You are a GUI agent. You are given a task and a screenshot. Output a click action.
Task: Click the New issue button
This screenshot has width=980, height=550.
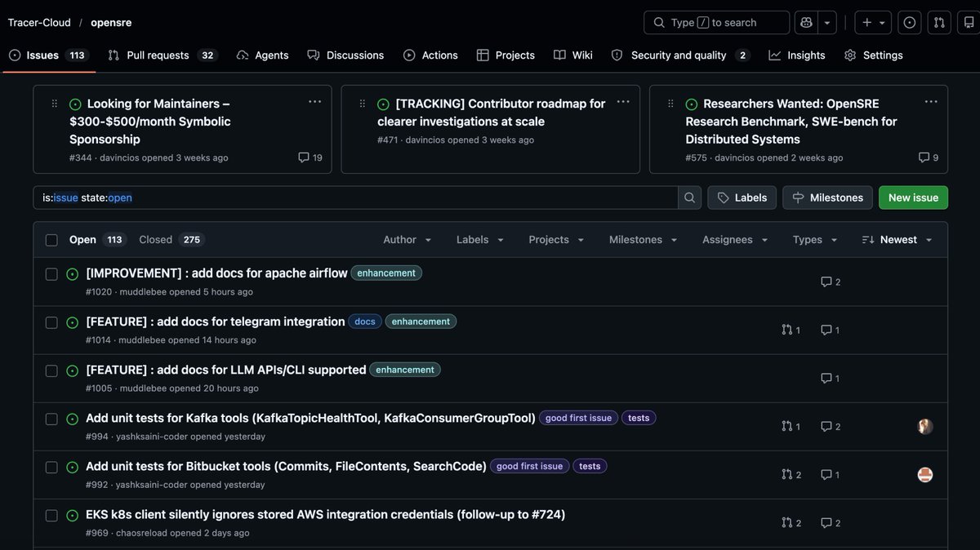pos(913,197)
